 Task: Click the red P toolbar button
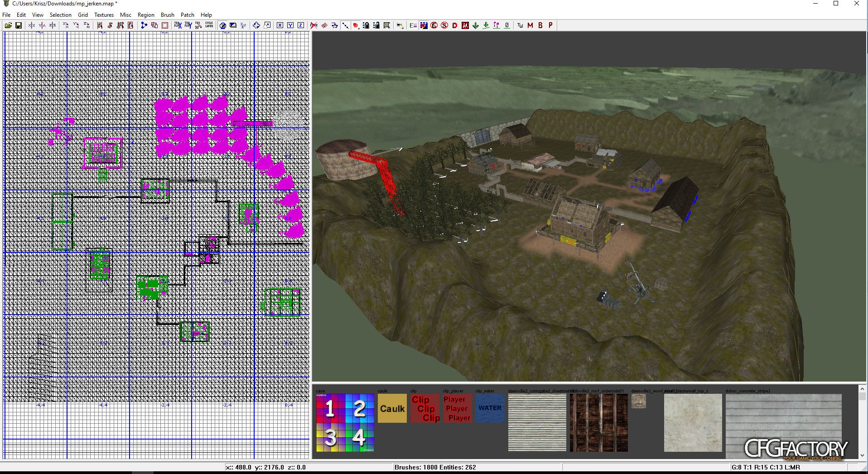(551, 25)
